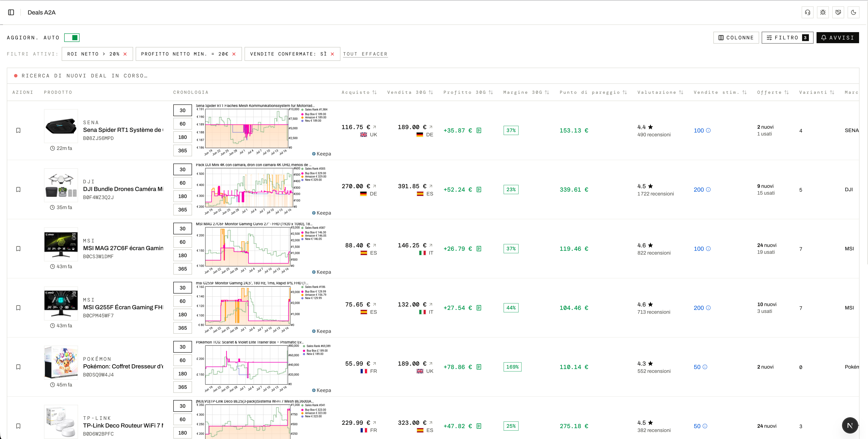868x439 pixels.
Task: Show info for DJI estimated sales 200
Action: coord(708,189)
